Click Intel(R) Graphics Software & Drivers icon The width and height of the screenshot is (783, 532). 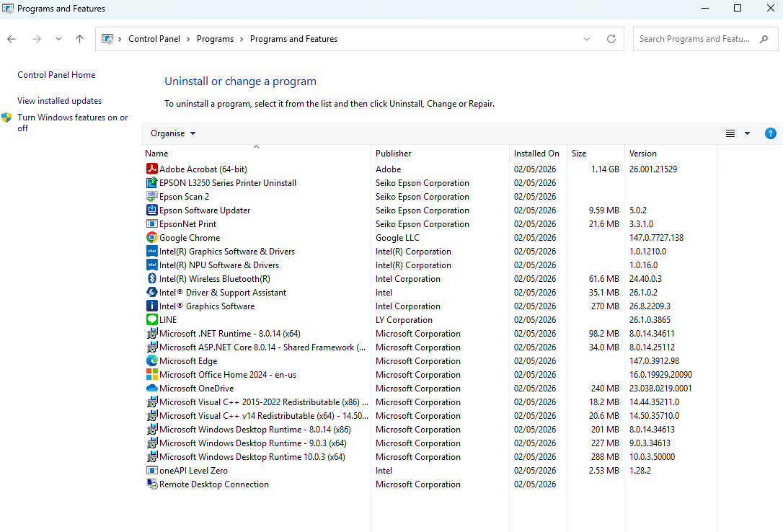click(152, 252)
